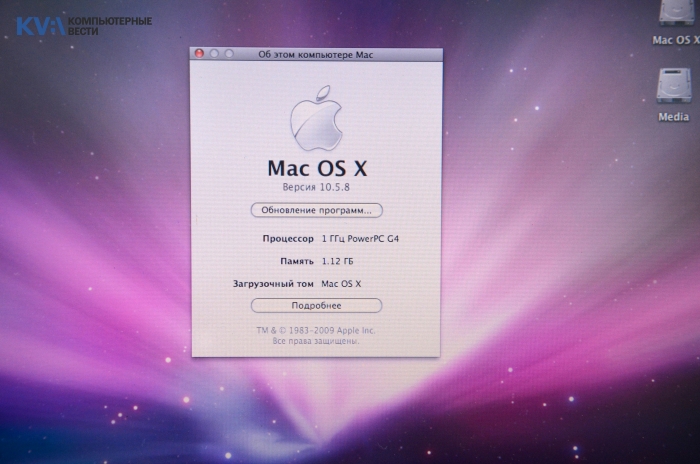
Task: Click the gray minimize button in title bar
Action: (x=214, y=54)
